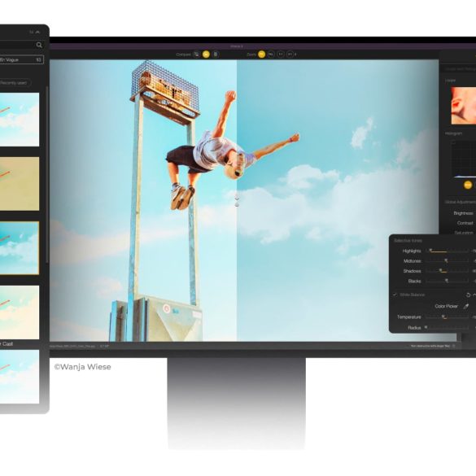Screen dimensions: 476x476
Task: Click the White Balance reset arrow icon
Action: pyautogui.click(x=468, y=295)
